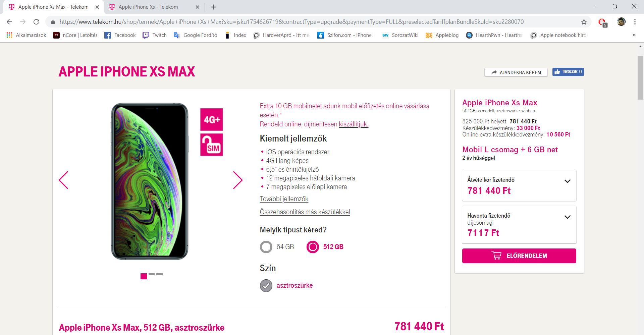Image resolution: width=644 pixels, height=335 pixels.
Task: Expand the Átvételkor fizetendő section
Action: [519, 185]
